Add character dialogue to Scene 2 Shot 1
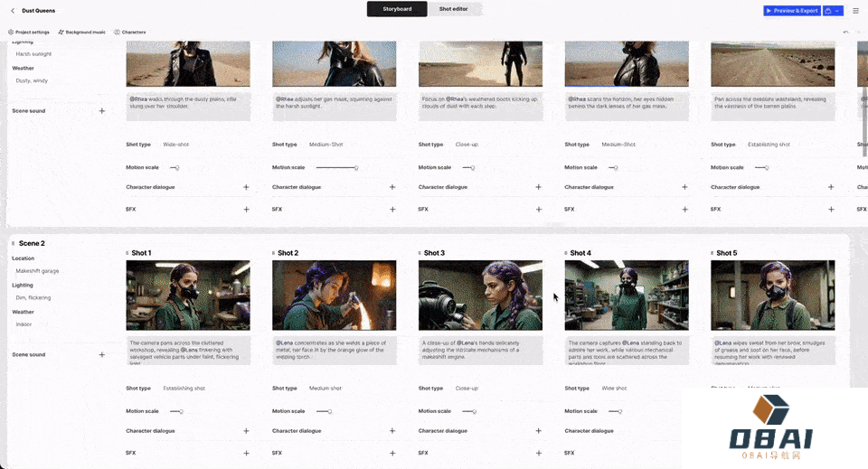The width and height of the screenshot is (868, 469). tap(246, 431)
